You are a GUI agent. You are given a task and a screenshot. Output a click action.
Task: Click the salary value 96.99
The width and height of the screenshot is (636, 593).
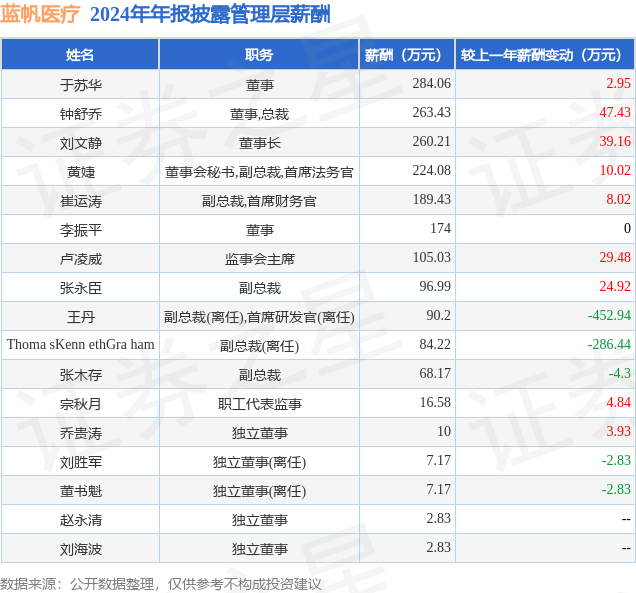coord(435,286)
